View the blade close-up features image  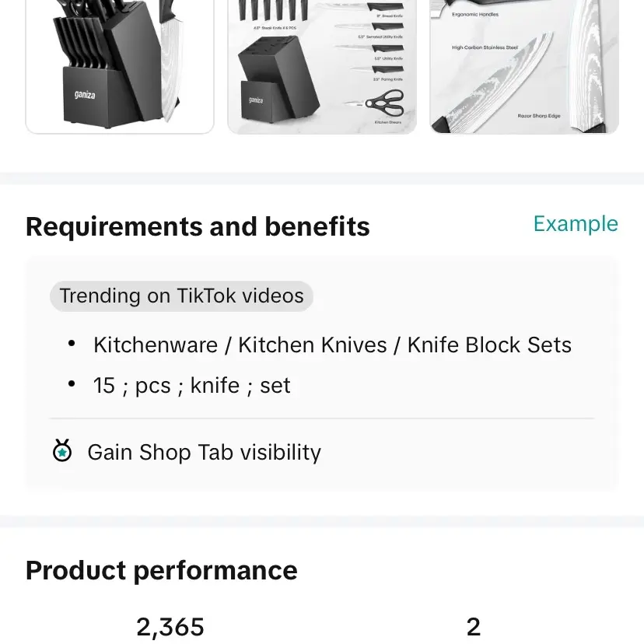(x=523, y=66)
